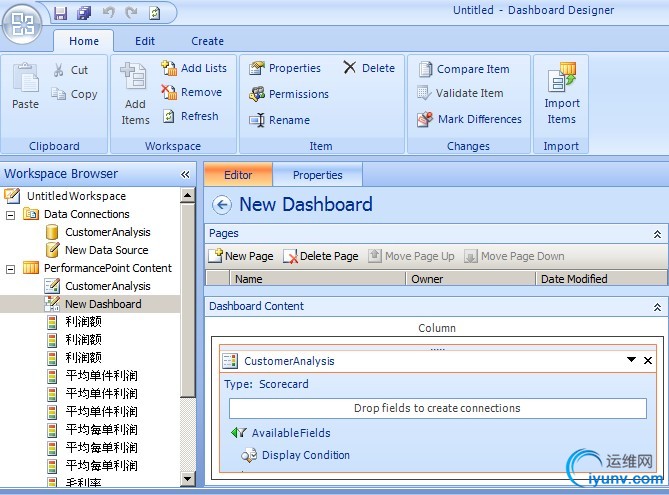Select New Dashboard in workspace tree
Screen dimensions: 669x495
103,304
